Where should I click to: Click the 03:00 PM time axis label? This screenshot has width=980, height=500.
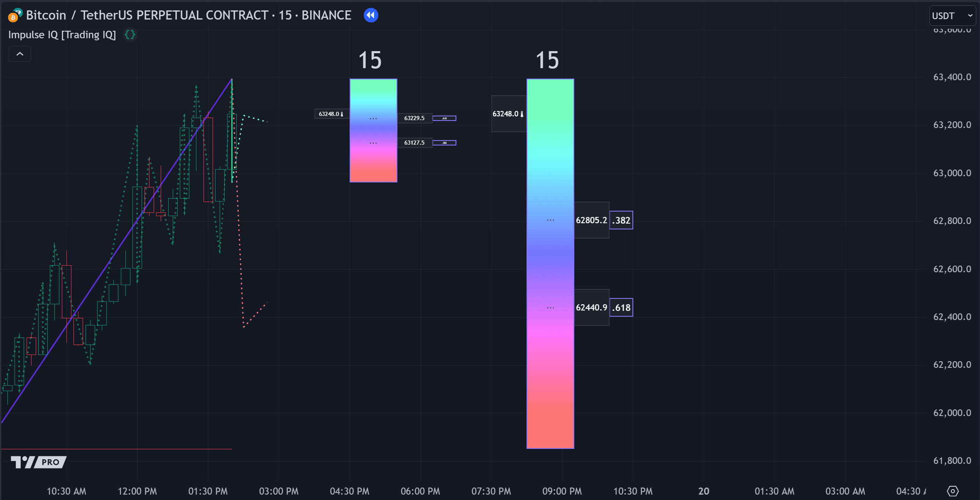tap(279, 491)
